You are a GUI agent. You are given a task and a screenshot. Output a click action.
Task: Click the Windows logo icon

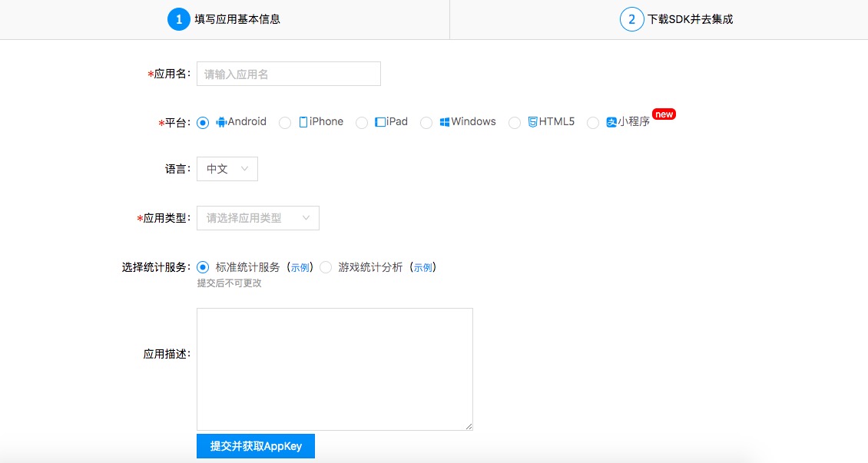[x=445, y=122]
